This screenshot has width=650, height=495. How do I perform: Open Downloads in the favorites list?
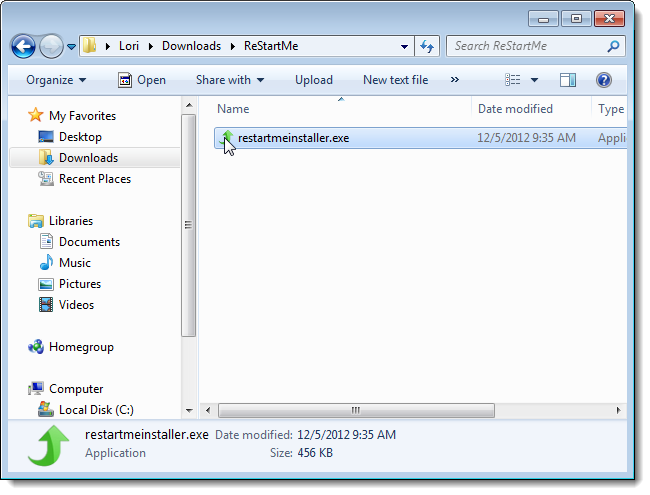point(88,158)
